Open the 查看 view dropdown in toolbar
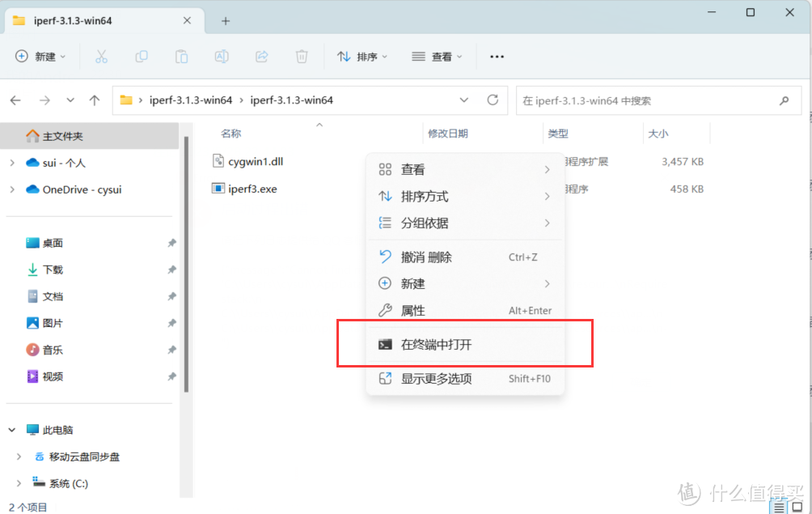Screen dimensions: 812x514 click(437, 57)
